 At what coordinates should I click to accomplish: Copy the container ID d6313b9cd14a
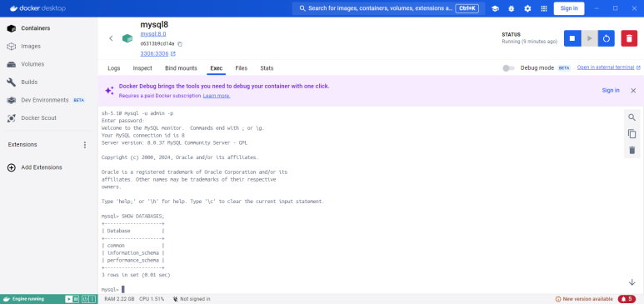click(180, 43)
